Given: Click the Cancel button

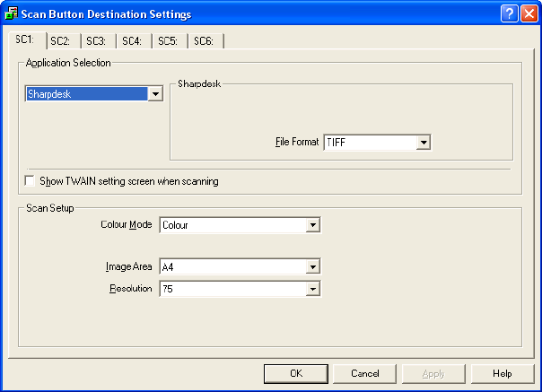Looking at the screenshot, I should 365,373.
